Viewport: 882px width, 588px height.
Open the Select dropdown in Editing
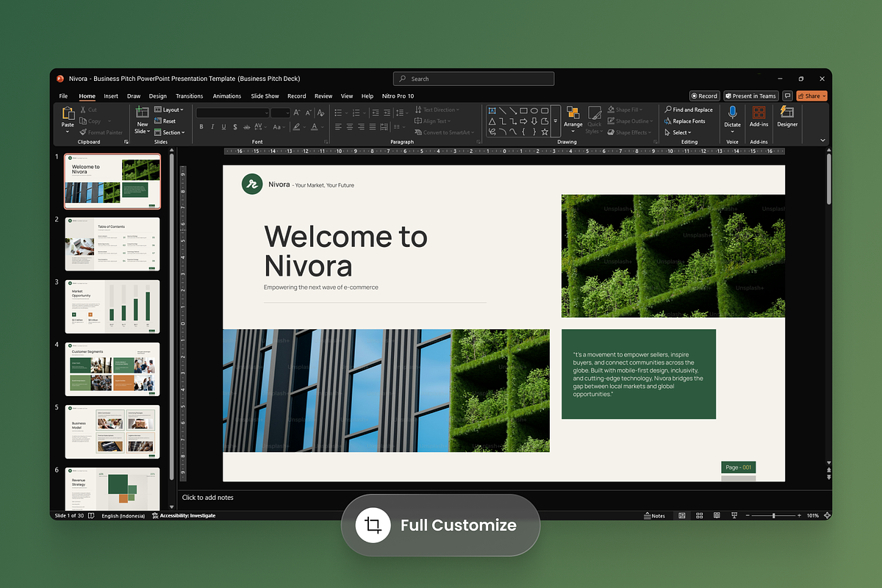coord(678,132)
